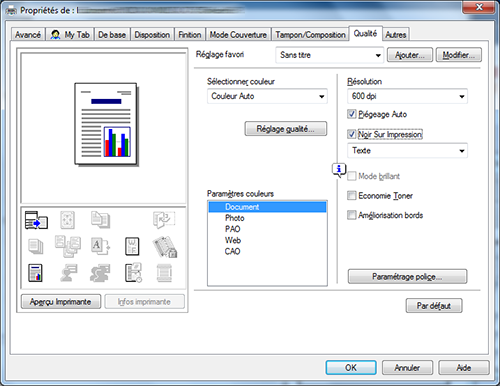
Task: Switch to the Avancé tab
Action: tap(28, 35)
